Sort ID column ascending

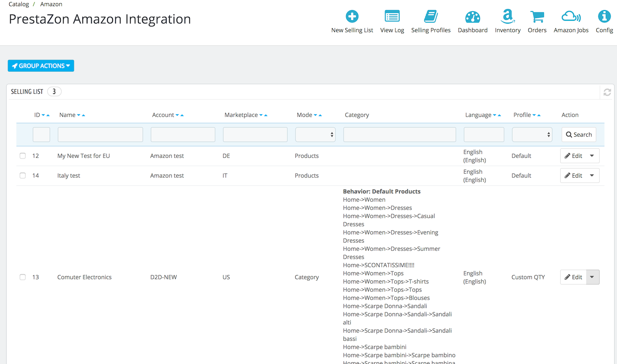(48, 115)
